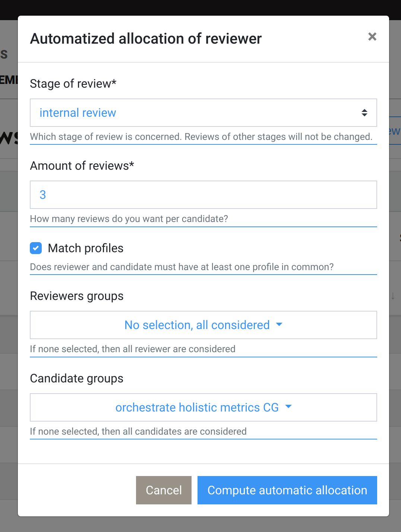Close the reviewer allocation dialog
This screenshot has width=401, height=532.
[x=372, y=37]
